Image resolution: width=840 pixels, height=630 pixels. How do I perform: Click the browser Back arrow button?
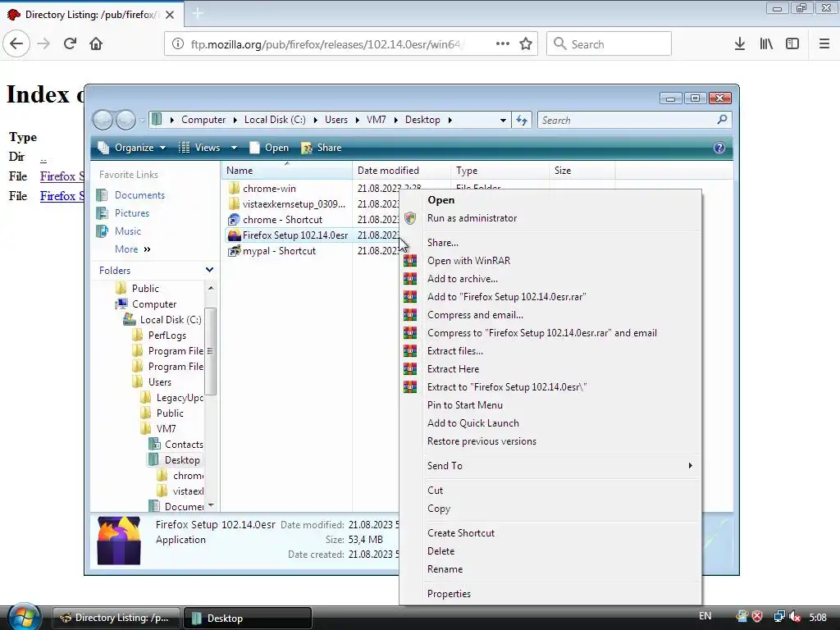click(16, 43)
